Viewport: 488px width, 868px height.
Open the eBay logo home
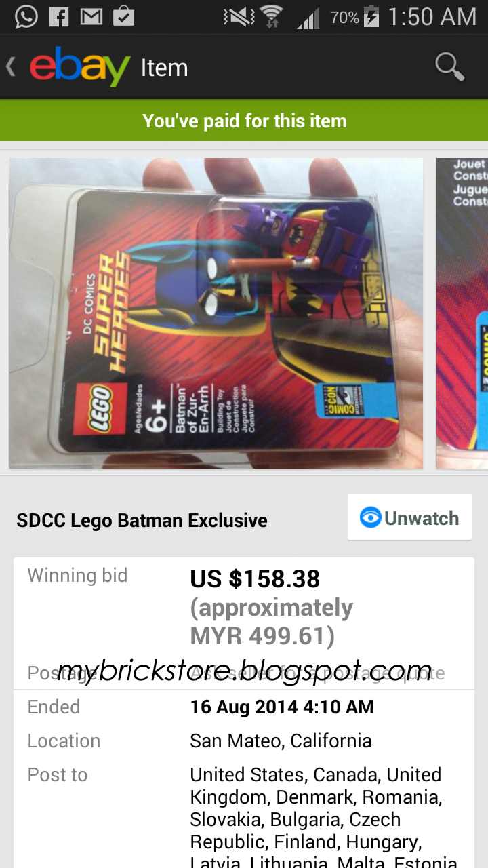coord(80,66)
